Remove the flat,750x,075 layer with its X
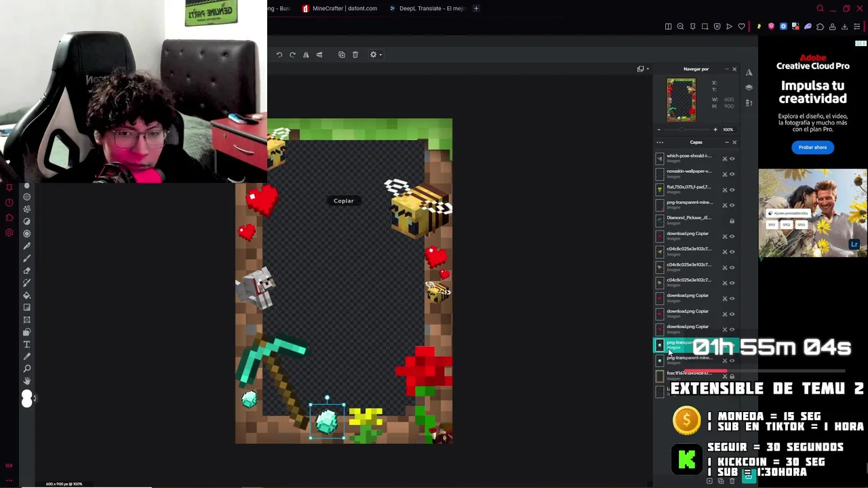Screen dimensions: 868x488 724,190
